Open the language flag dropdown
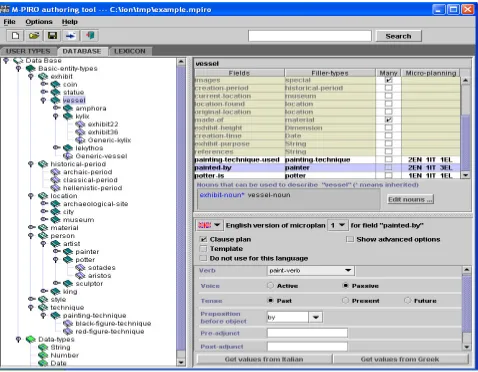This screenshot has height=372, width=478. tap(209, 225)
